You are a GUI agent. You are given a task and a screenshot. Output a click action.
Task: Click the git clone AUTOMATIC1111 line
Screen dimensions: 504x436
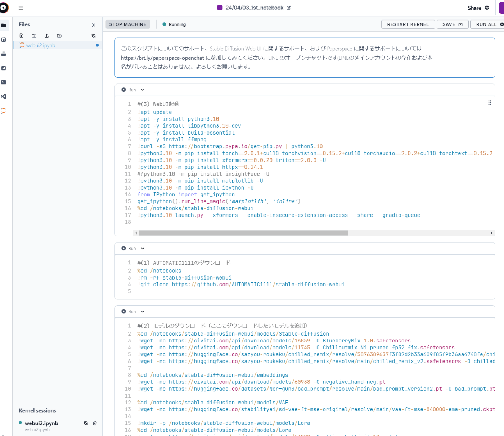(x=241, y=285)
